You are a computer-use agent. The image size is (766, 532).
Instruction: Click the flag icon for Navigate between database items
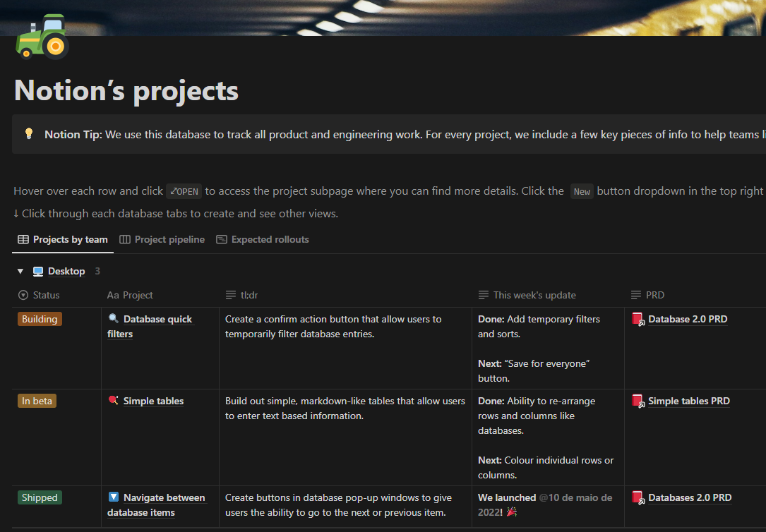coord(113,497)
